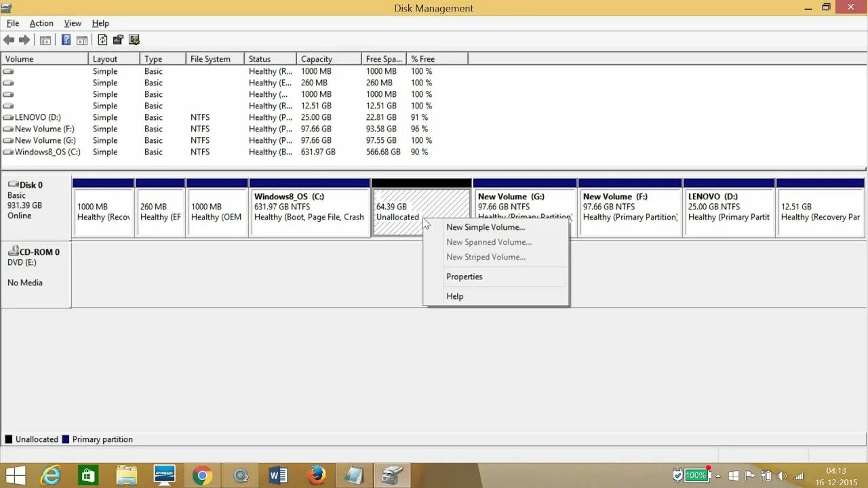868x488 pixels.
Task: Toggle Show/Hide Console Tree toolbar icon
Action: point(45,40)
